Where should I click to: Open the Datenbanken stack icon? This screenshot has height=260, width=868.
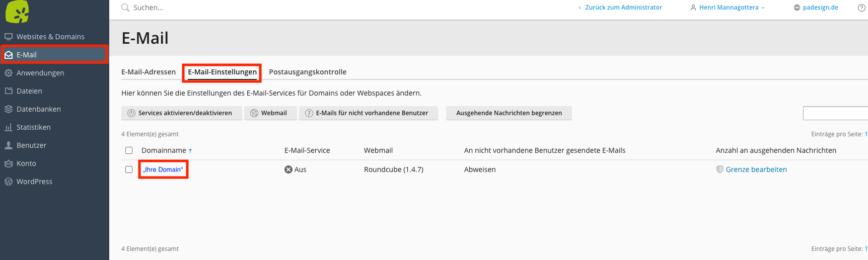[x=9, y=109]
